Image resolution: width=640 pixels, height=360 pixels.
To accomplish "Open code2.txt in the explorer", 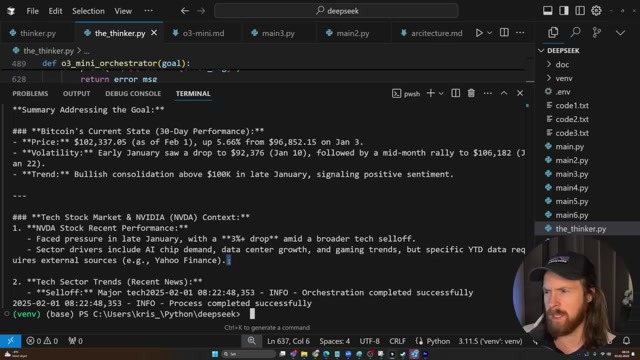I will click(572, 120).
